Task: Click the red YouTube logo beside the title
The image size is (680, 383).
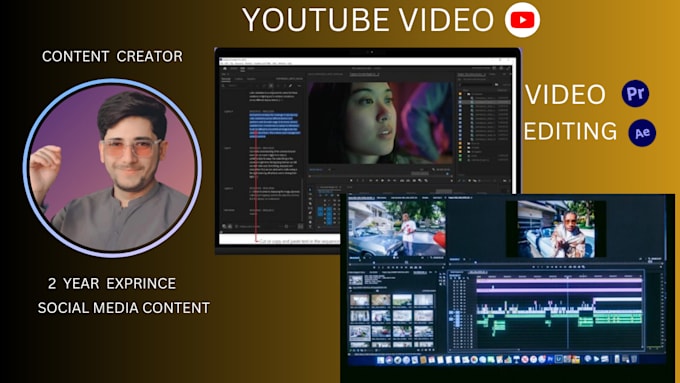Action: [522, 20]
